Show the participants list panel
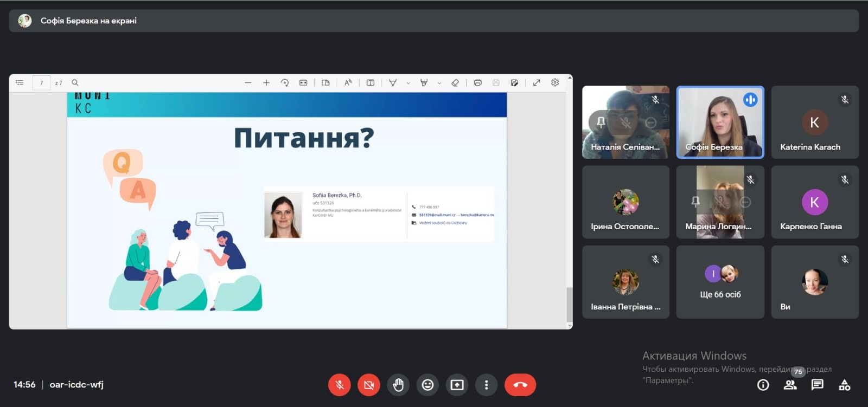Viewport: 868px width, 407px height. click(790, 385)
